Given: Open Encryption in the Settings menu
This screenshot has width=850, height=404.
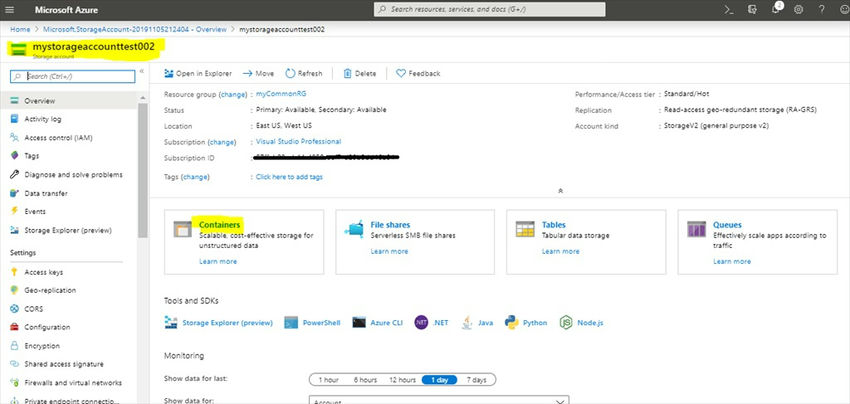Looking at the screenshot, I should 42,345.
